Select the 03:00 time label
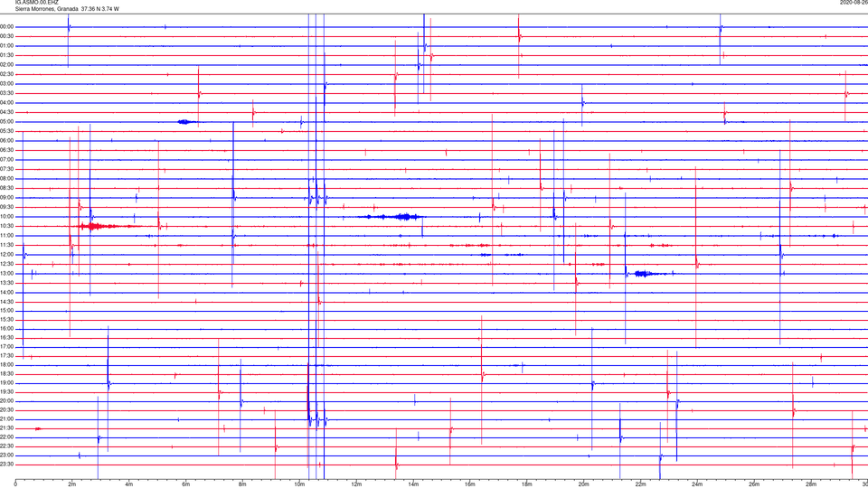Screen dimensions: 868x488 point(6,83)
